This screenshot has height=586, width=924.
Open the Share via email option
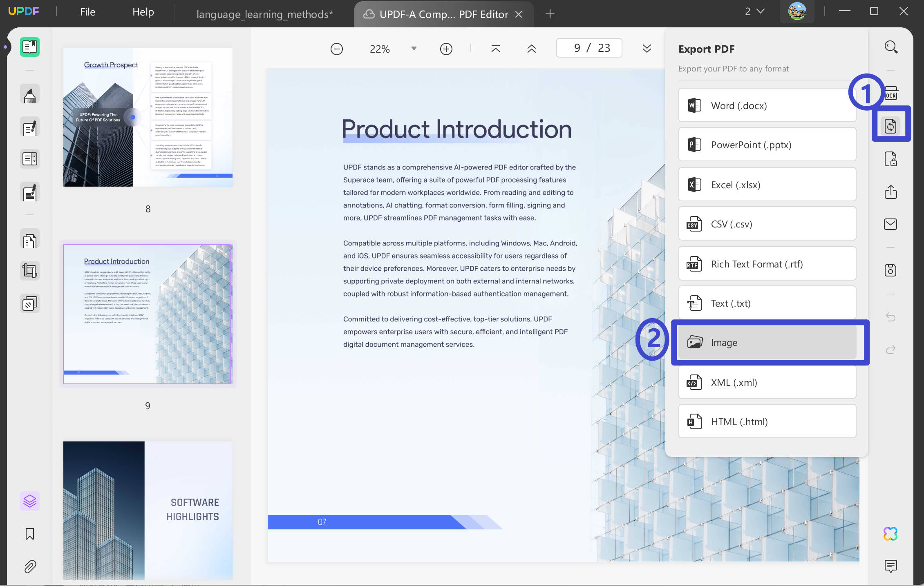pos(891,224)
